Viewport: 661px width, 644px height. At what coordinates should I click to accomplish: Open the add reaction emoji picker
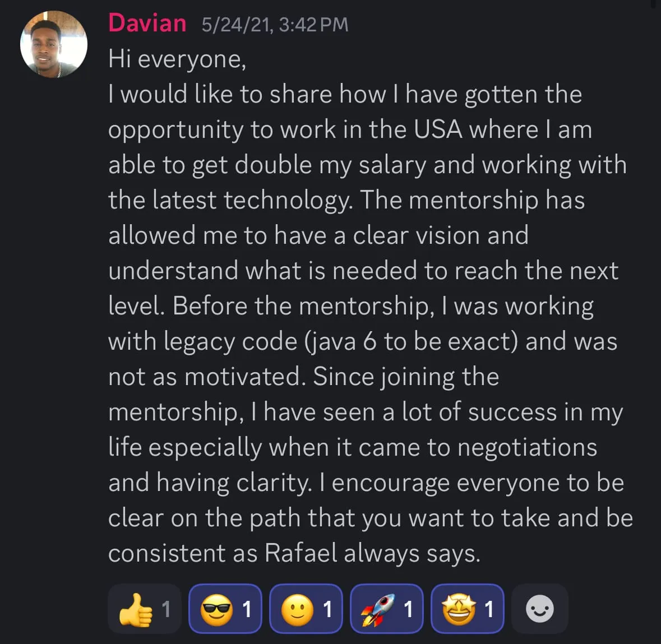540,609
